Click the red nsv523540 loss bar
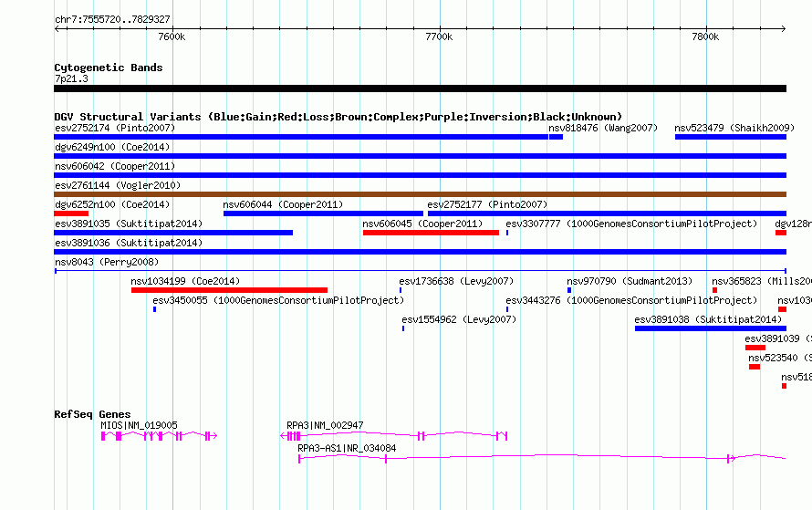812x510 pixels. point(755,367)
